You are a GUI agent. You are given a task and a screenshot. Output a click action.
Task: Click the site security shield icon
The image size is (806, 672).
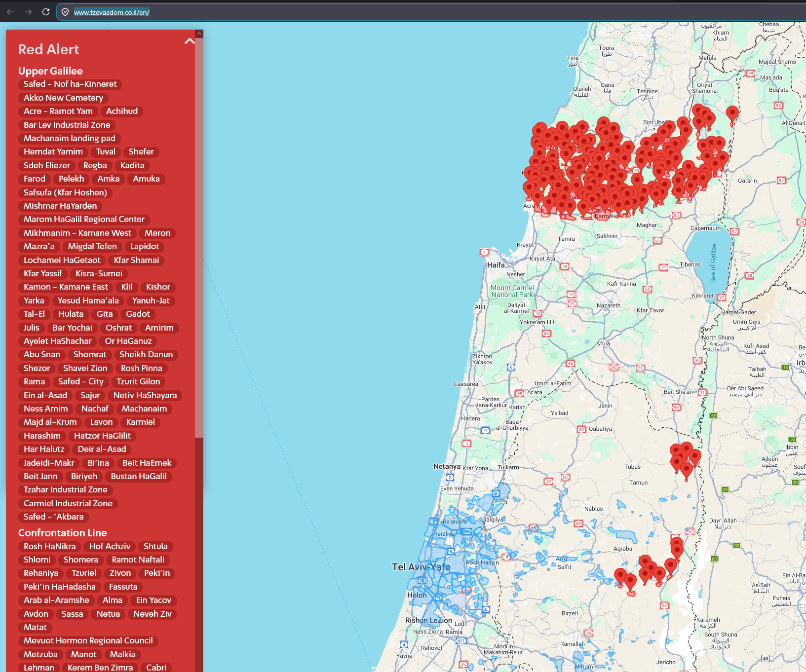(x=65, y=12)
